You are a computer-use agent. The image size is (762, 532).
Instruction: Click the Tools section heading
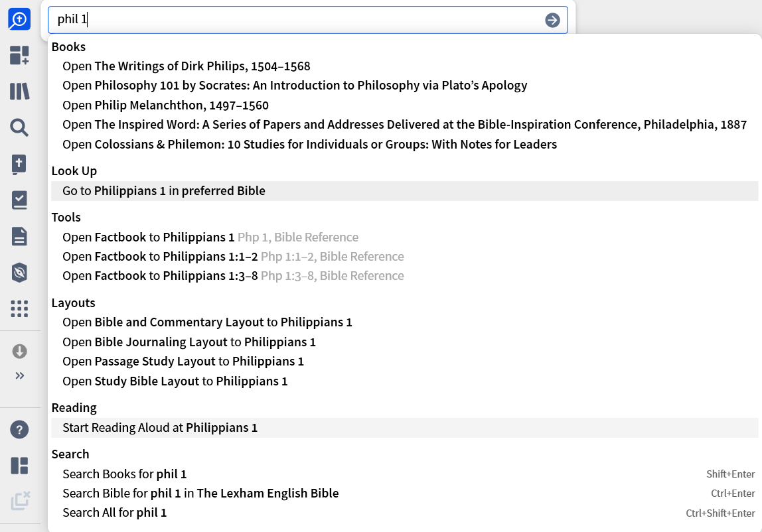66,217
